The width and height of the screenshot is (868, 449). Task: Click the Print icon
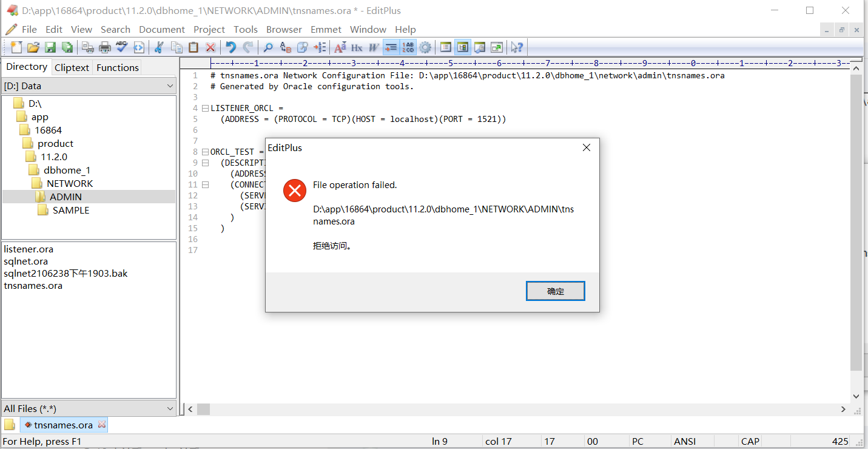105,47
